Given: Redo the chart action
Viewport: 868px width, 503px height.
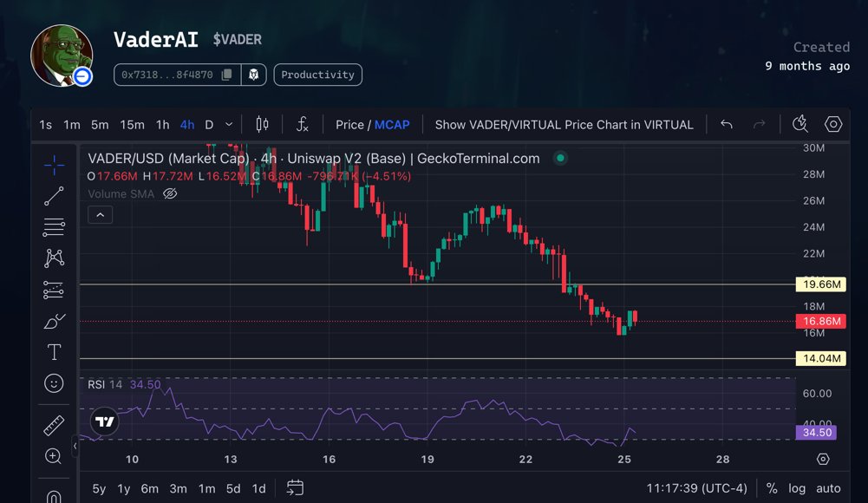Looking at the screenshot, I should (x=759, y=125).
